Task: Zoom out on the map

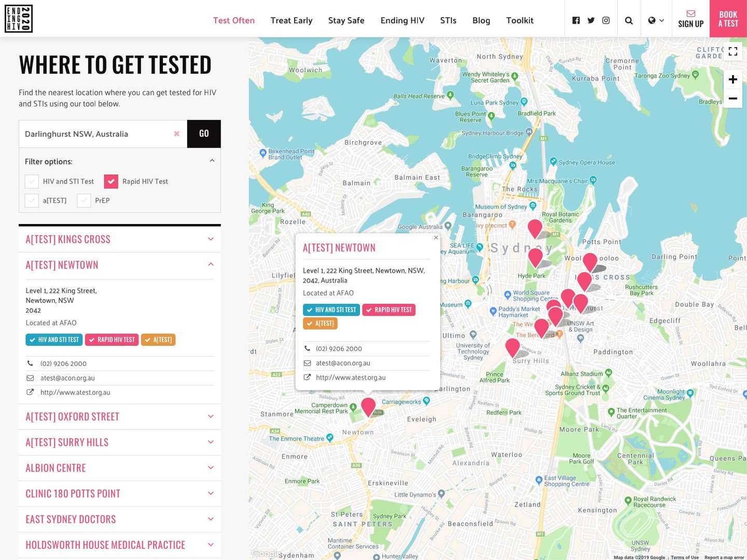Action: point(733,99)
